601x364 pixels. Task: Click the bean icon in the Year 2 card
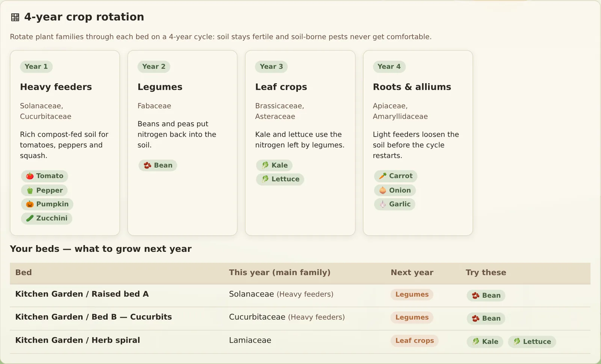[148, 165]
